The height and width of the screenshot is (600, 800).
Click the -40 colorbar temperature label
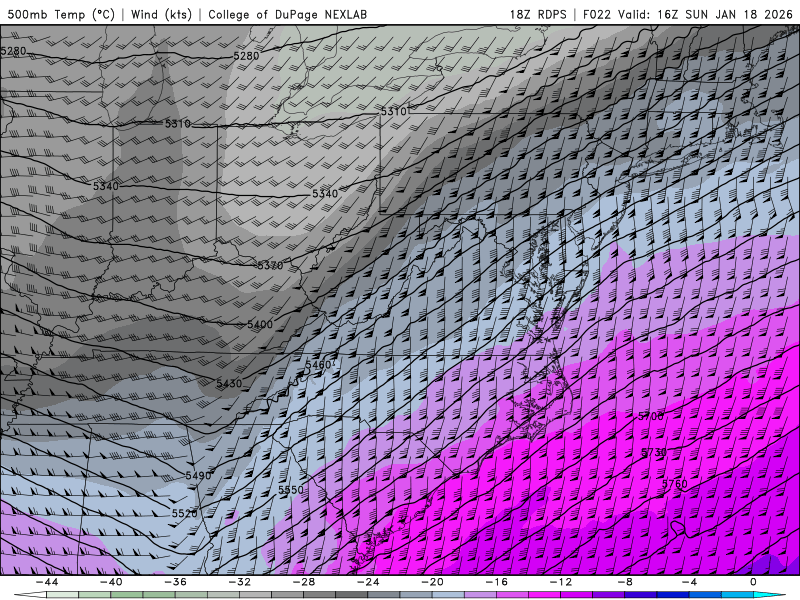click(x=111, y=582)
